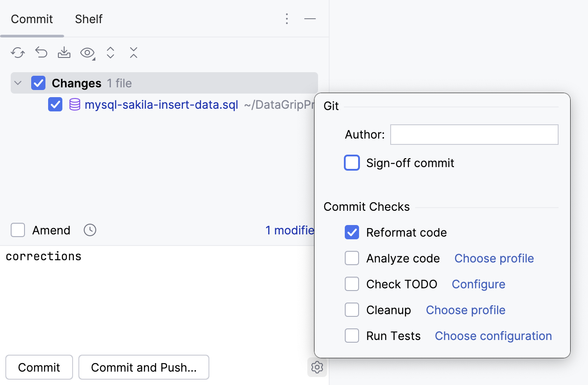Switch to the Shelf tab
Screen dimensions: 588x385
(88, 19)
